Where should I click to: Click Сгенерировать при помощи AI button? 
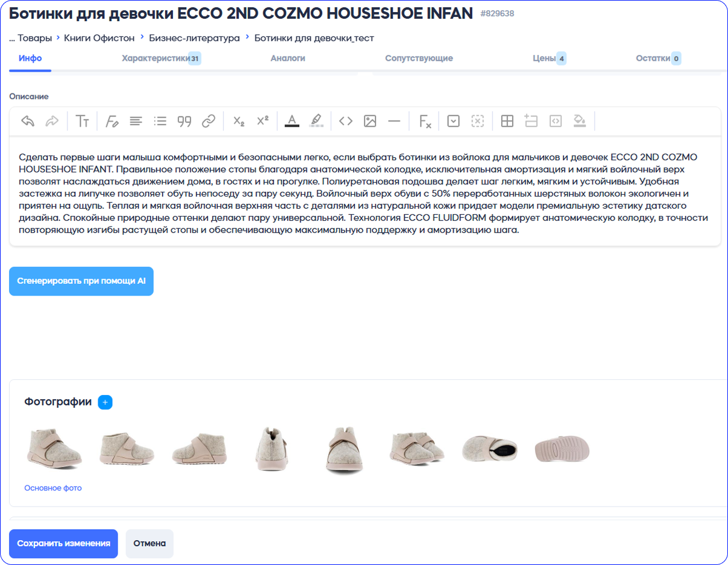(81, 282)
